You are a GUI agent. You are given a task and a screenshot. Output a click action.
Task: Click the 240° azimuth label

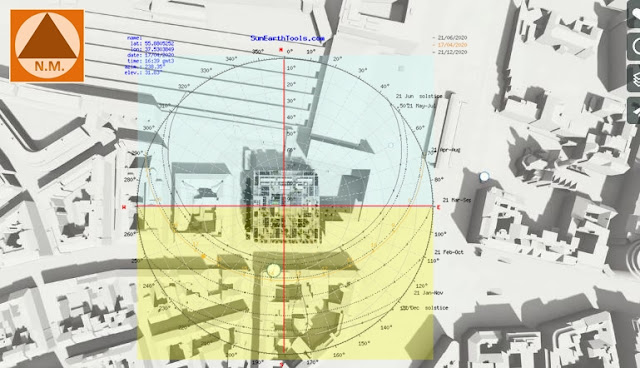tap(149, 286)
